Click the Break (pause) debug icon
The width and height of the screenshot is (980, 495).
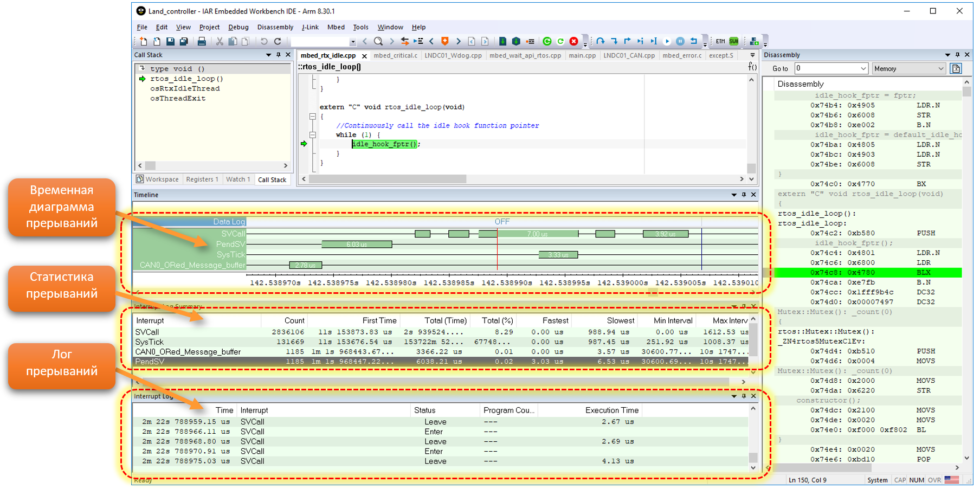[680, 41]
